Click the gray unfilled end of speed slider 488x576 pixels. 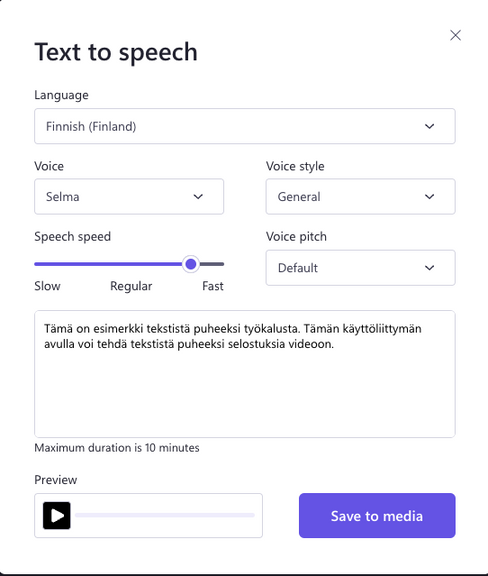point(212,264)
